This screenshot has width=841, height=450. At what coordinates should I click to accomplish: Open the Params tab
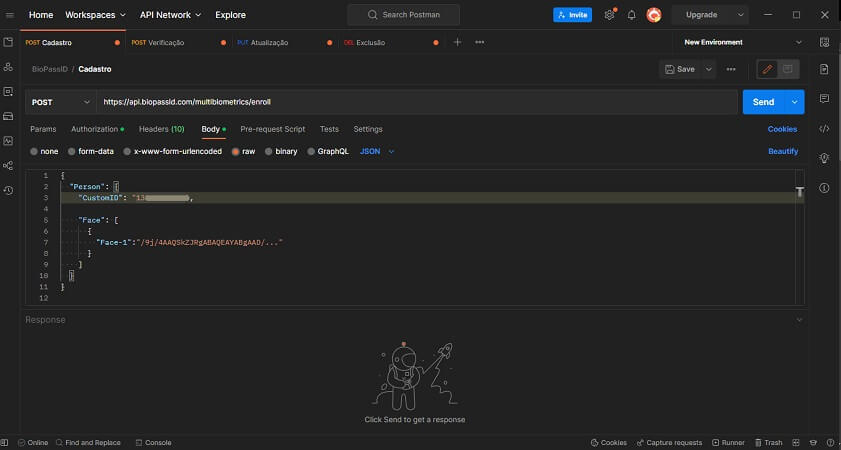point(43,129)
